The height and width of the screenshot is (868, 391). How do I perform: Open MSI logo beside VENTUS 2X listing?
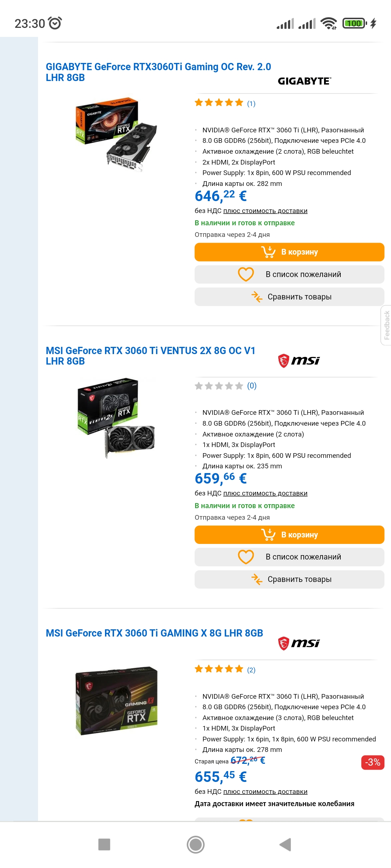point(299,361)
